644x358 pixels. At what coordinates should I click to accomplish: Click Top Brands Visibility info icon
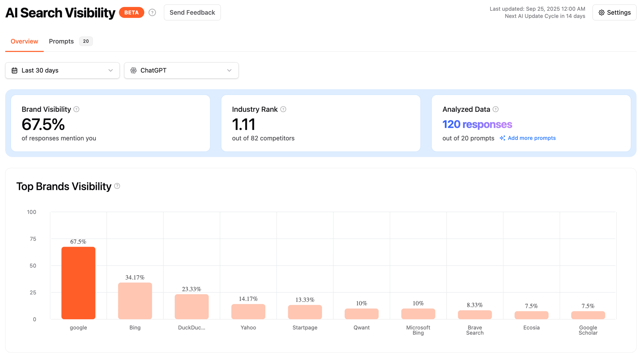117,186
